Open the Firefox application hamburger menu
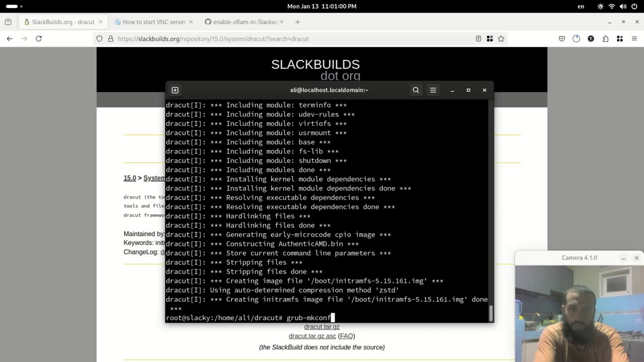 634,39
